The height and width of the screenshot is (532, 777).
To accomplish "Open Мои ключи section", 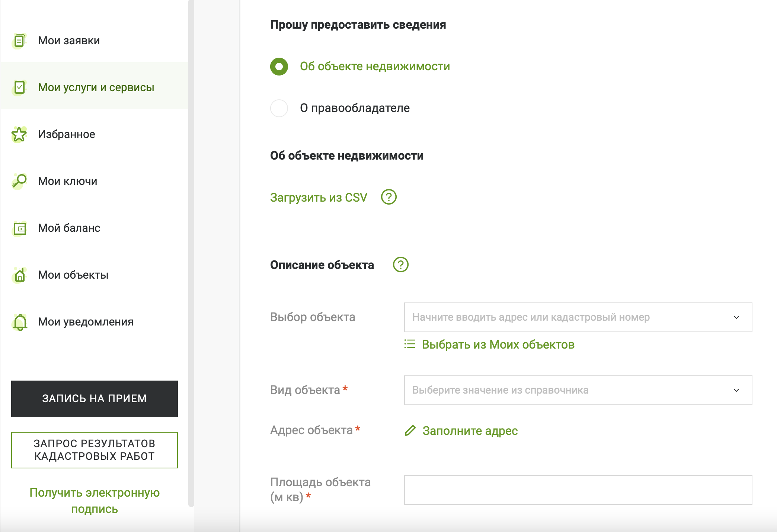I will pos(94,181).
